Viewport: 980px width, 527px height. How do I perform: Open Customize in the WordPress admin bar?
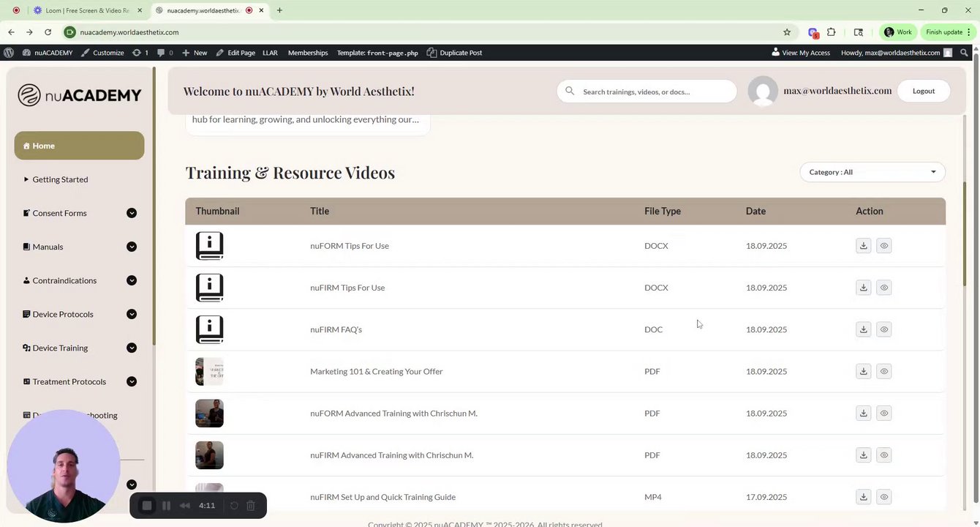[102, 53]
